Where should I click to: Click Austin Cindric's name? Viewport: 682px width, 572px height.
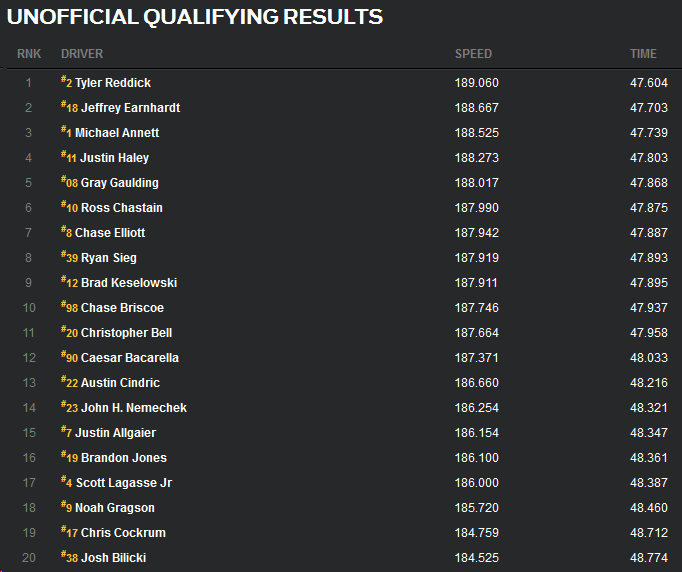pyautogui.click(x=120, y=383)
